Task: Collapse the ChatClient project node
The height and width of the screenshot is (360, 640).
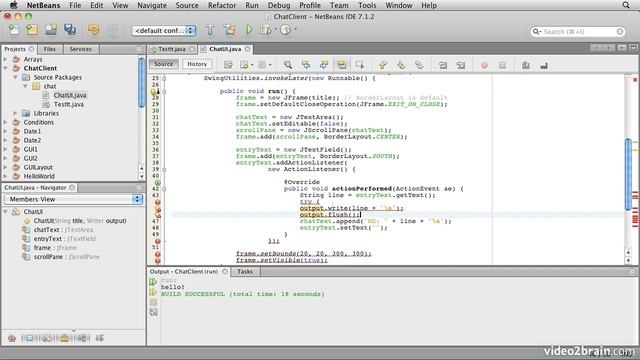Action: click(x=6, y=68)
